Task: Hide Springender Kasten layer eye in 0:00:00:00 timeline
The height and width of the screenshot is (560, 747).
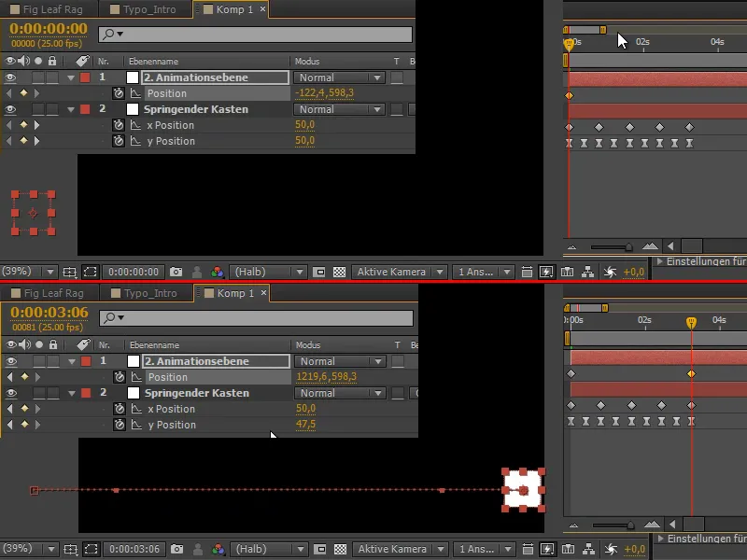Action: pyautogui.click(x=10, y=109)
